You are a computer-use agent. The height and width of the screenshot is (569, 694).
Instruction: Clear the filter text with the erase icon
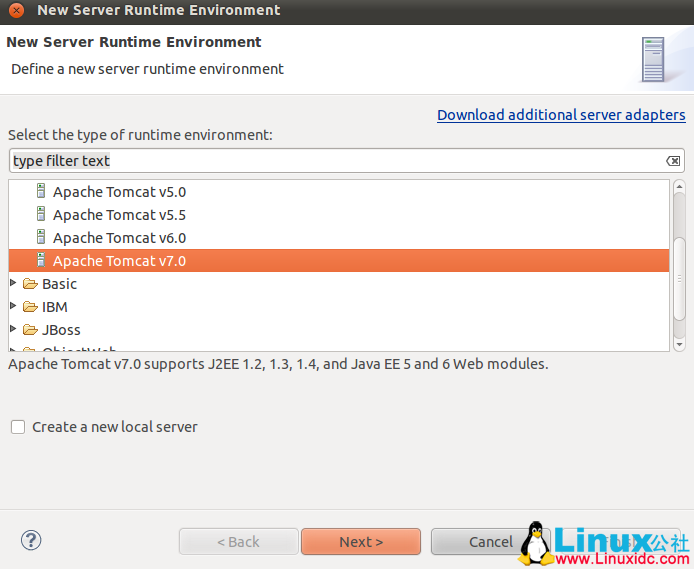click(673, 161)
